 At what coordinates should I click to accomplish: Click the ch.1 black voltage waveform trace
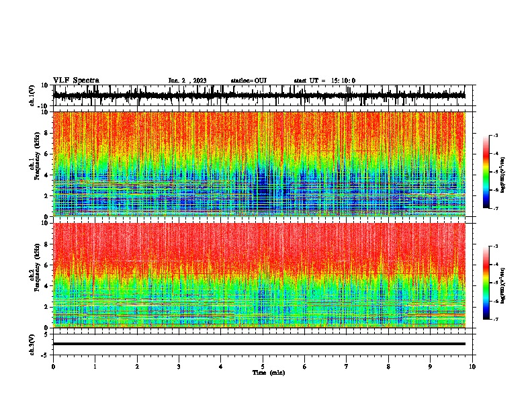click(x=259, y=95)
